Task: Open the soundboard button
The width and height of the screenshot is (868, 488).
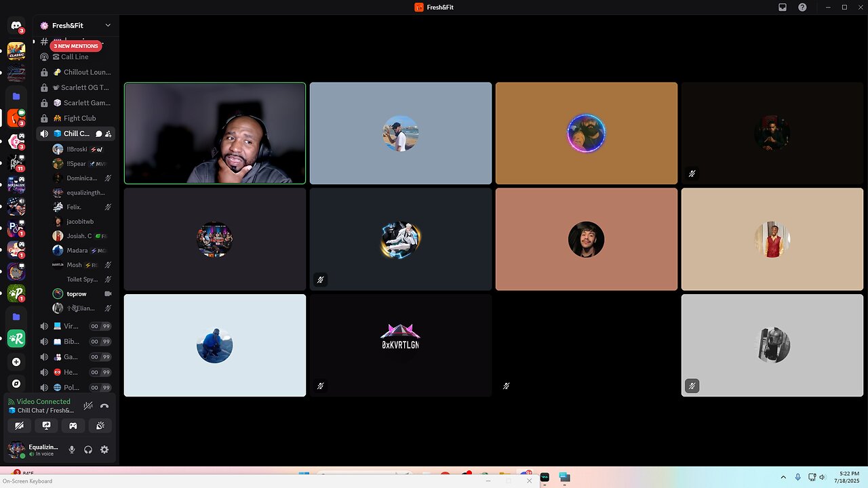Action: 100,426
